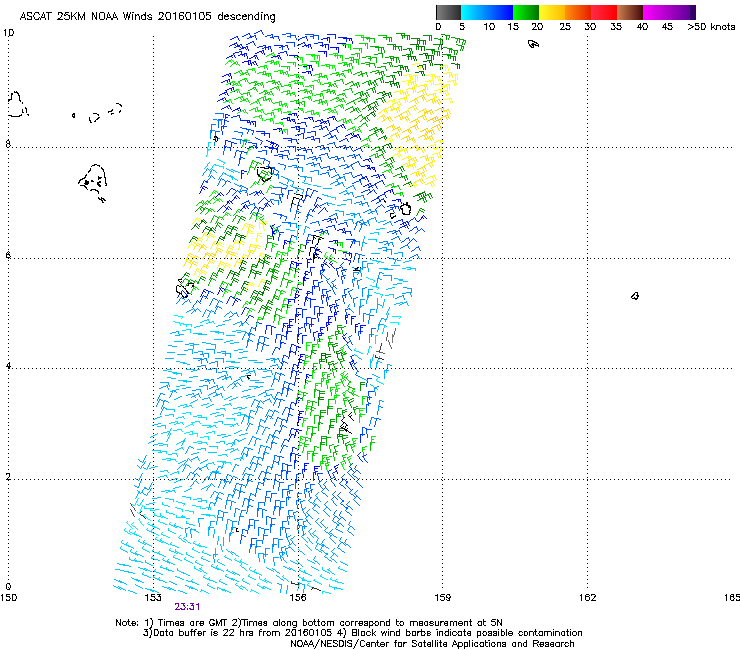This screenshot has height=650, width=740.
Task: Select the orange 25-30 knots legend swatch
Action: [x=578, y=12]
